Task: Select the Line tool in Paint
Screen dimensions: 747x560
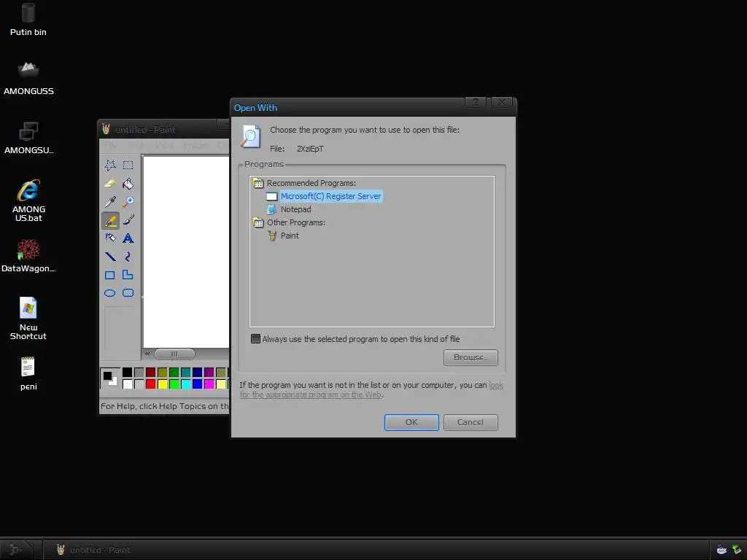Action: (110, 257)
